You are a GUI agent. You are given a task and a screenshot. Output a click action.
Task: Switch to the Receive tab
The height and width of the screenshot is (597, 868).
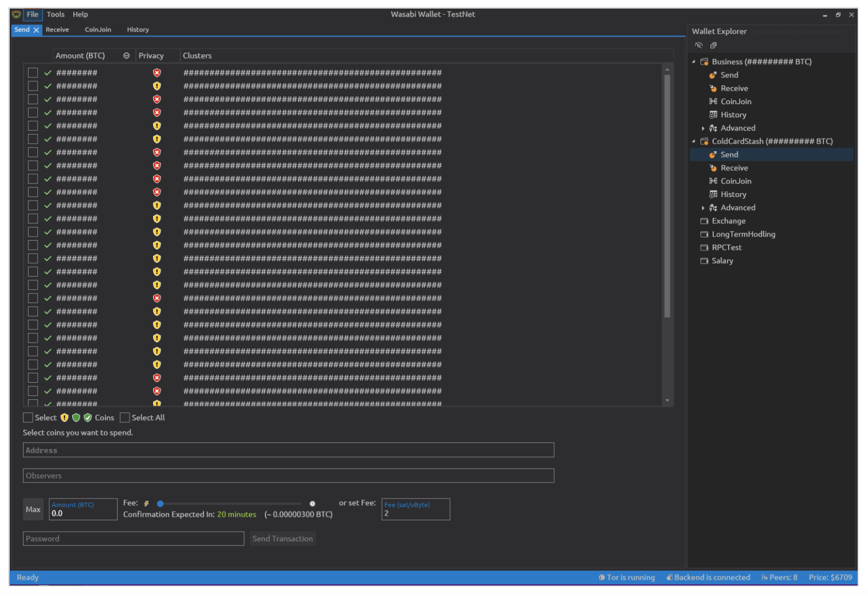coord(57,29)
